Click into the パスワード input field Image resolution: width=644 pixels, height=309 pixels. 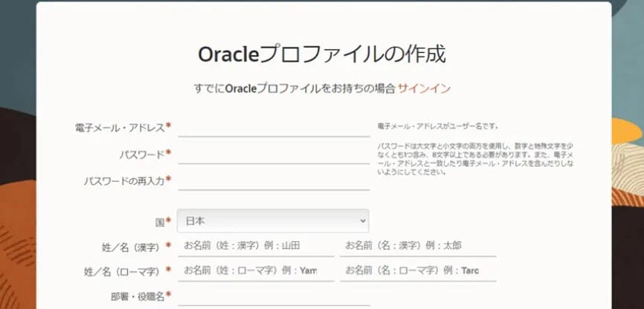(274, 155)
